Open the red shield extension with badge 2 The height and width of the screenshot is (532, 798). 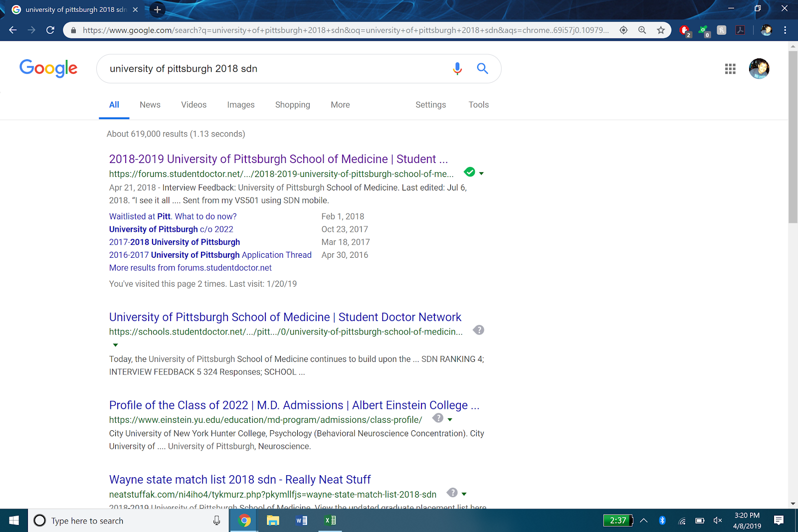(x=685, y=31)
